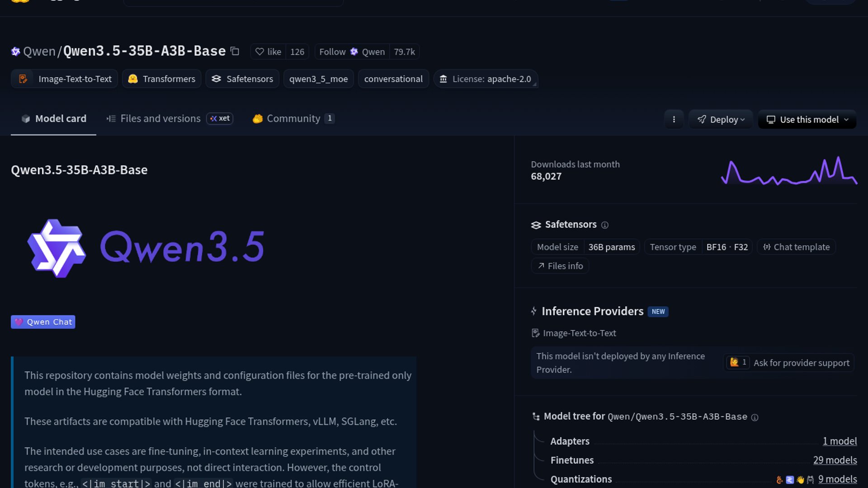Image resolution: width=868 pixels, height=488 pixels.
Task: Click the Image-Text-to-Text tag icon
Action: (x=23, y=79)
